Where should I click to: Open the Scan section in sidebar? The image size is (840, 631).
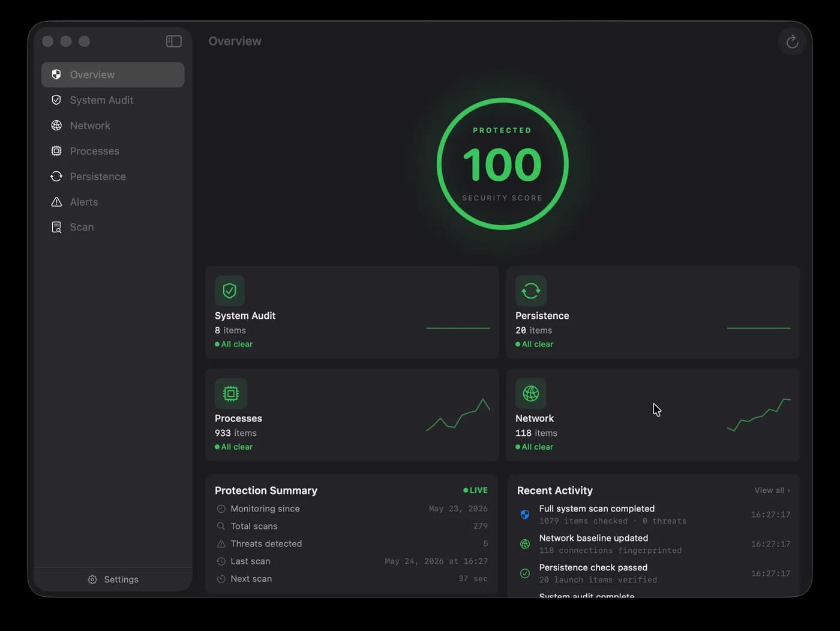113,227
